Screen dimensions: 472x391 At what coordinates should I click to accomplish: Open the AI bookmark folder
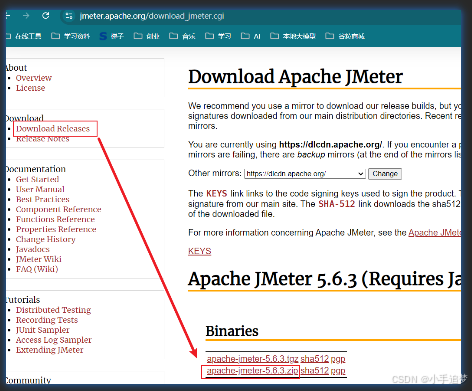[x=250, y=36]
